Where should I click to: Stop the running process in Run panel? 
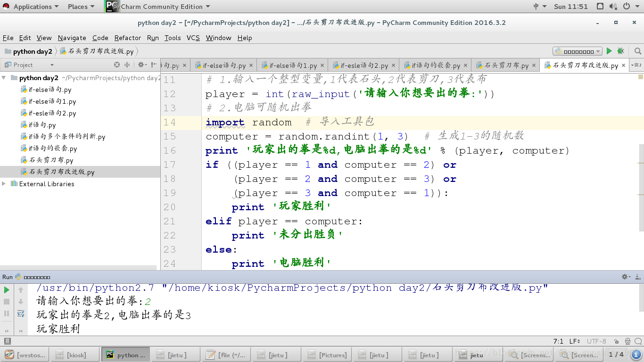point(7,302)
